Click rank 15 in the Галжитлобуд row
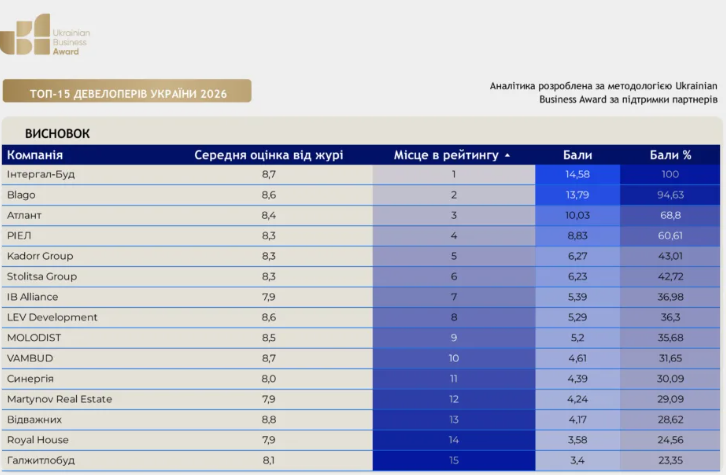The image size is (726, 475). [454, 460]
